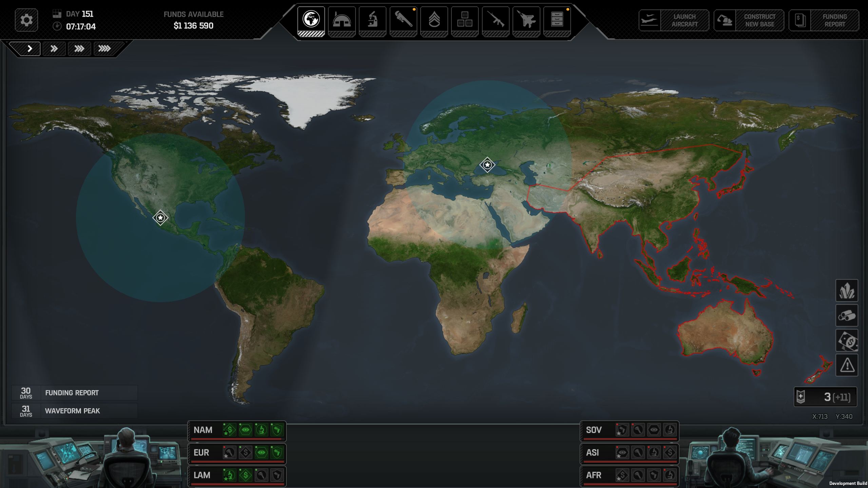Toggle NAM region eye surveillance icon

click(245, 430)
